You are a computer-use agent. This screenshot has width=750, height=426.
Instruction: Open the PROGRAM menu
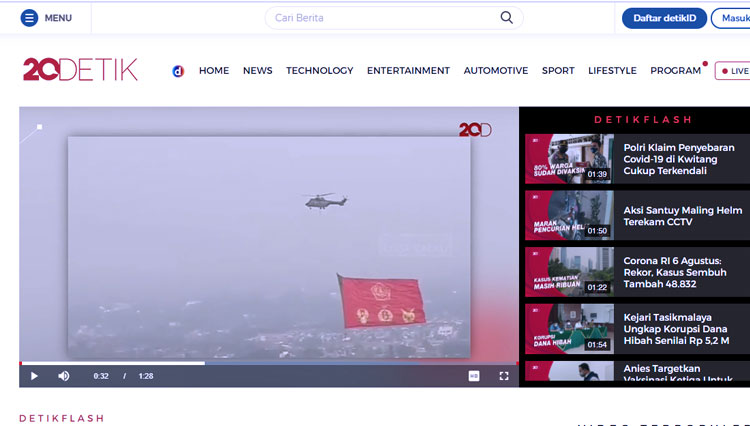pos(675,71)
